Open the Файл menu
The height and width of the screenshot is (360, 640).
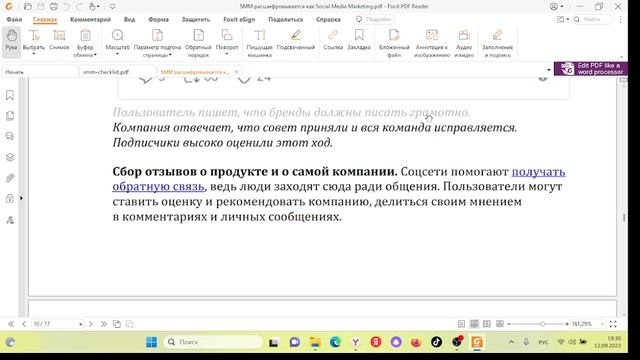click(14, 19)
